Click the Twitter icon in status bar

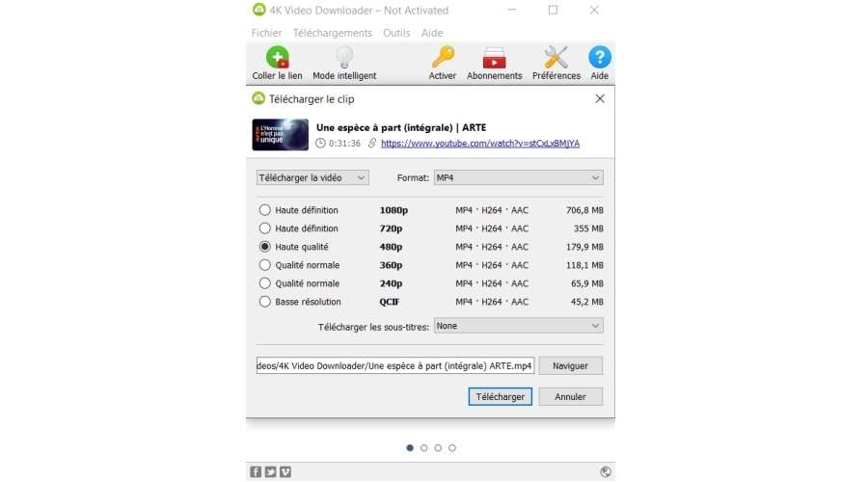click(x=270, y=471)
